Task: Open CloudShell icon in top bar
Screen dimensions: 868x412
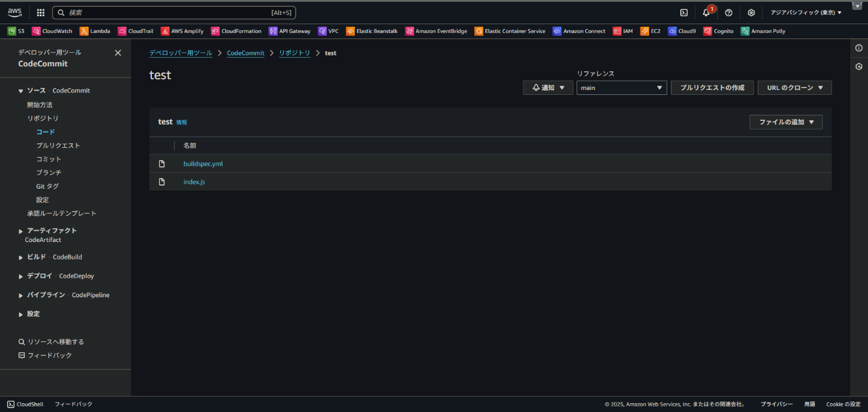Action: pos(684,12)
